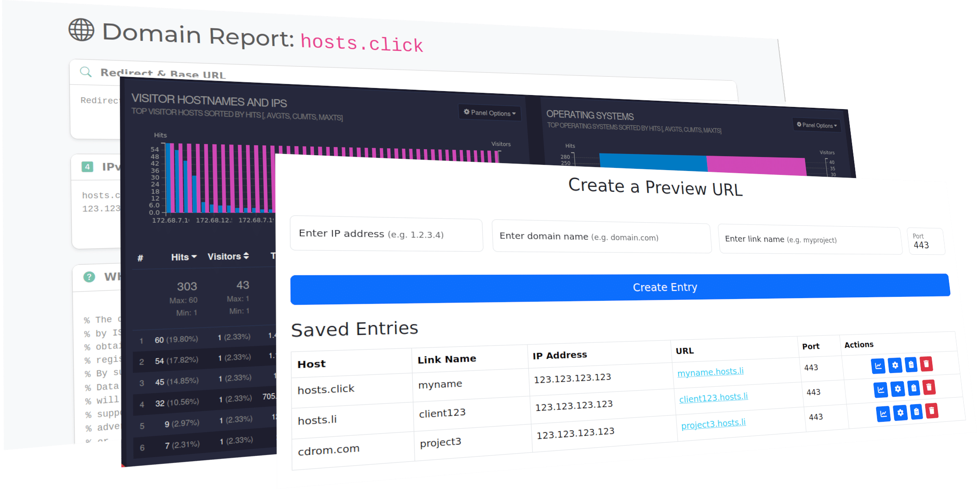This screenshot has width=980, height=491.
Task: Click IP 123.123.123.123 in myname row
Action: tap(572, 378)
